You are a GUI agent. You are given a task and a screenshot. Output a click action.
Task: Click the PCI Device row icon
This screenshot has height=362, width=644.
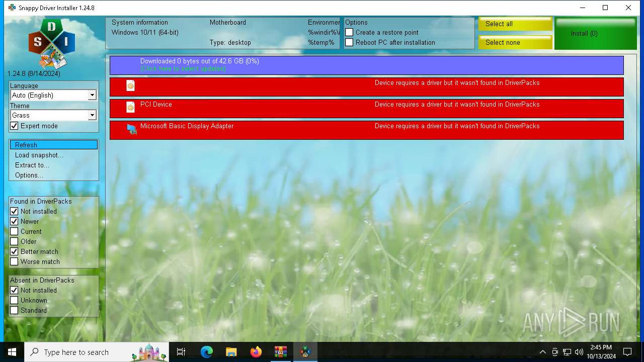(130, 107)
